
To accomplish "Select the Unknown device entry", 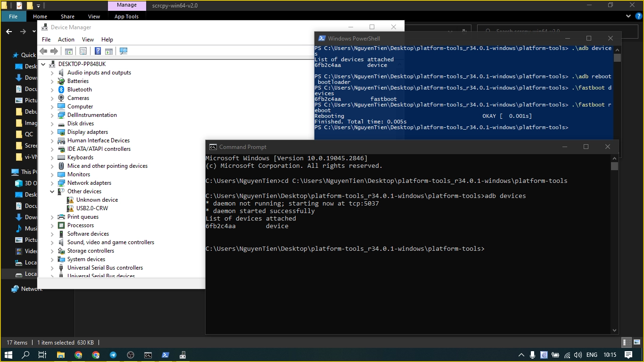I will (x=97, y=200).
